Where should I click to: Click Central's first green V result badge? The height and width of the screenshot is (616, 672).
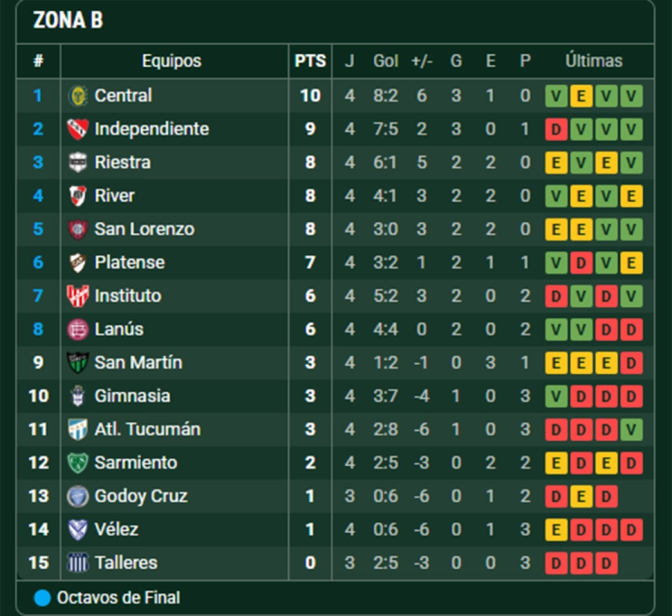click(x=556, y=96)
